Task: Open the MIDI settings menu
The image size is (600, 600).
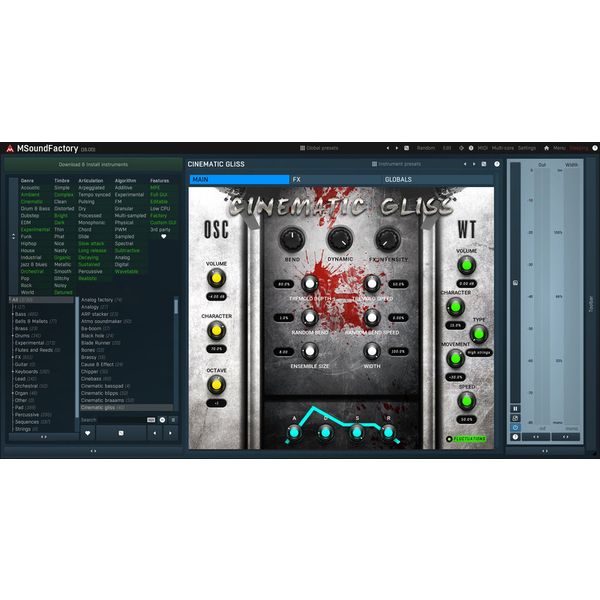Action: (483, 148)
